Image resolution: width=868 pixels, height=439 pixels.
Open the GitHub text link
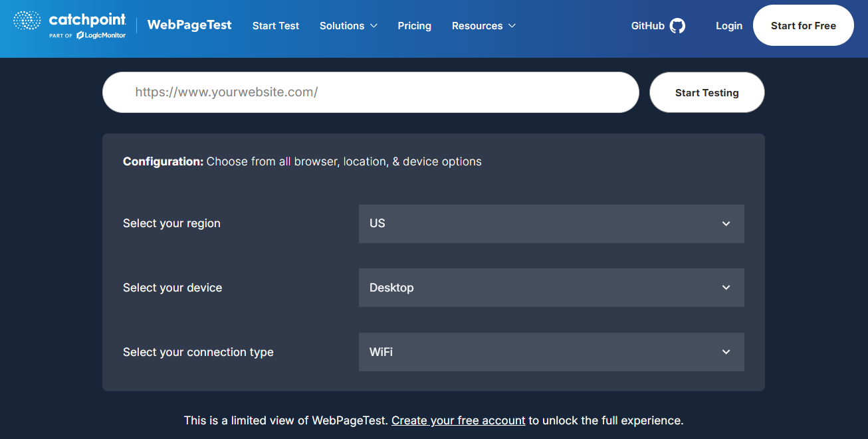[x=648, y=26]
